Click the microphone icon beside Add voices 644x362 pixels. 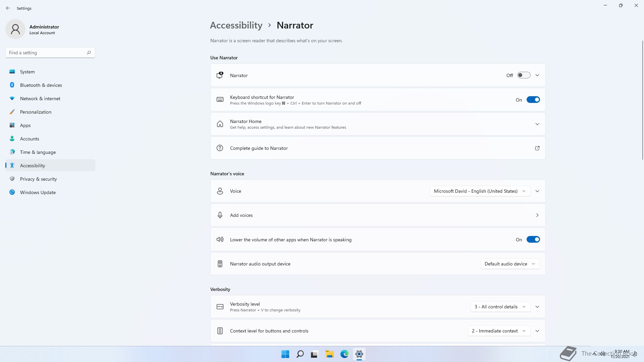click(x=220, y=215)
